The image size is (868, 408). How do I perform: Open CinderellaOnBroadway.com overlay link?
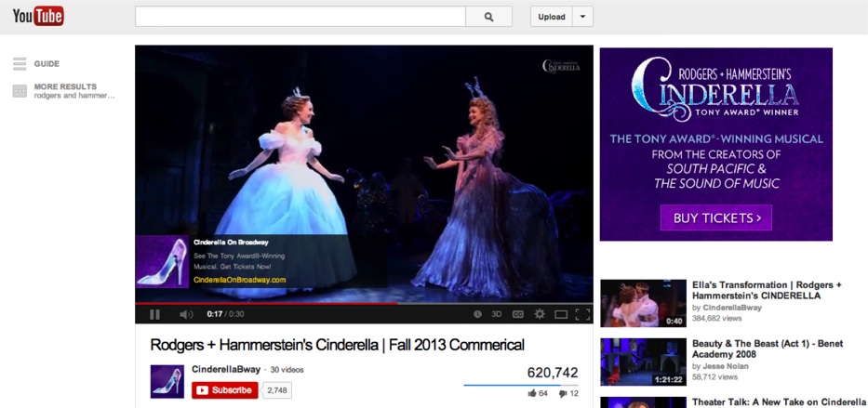pos(240,280)
